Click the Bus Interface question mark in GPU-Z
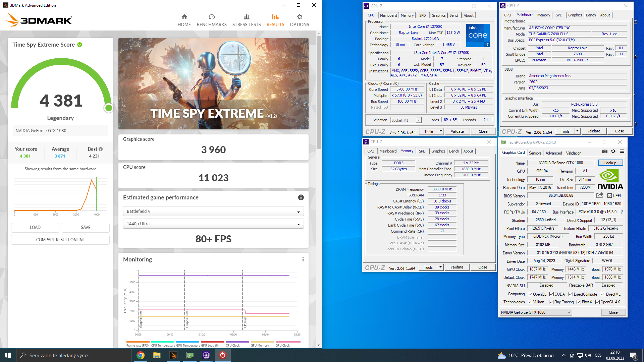This screenshot has width=644, height=362. pyautogui.click(x=622, y=212)
